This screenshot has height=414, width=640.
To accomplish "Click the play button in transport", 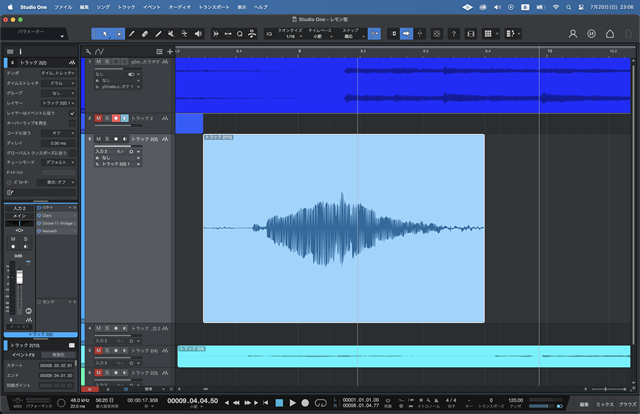I will (x=292, y=403).
